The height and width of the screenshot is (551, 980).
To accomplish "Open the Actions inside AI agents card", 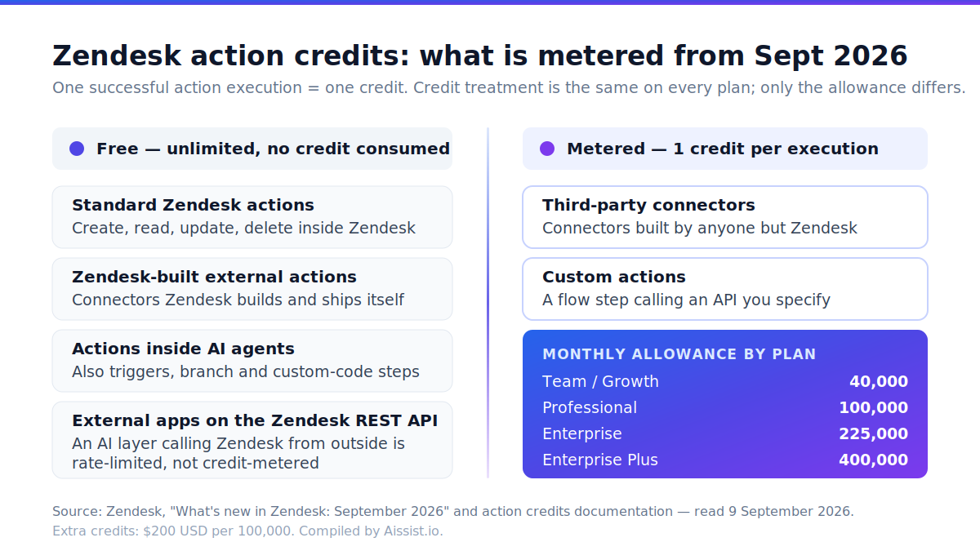I will [x=252, y=361].
